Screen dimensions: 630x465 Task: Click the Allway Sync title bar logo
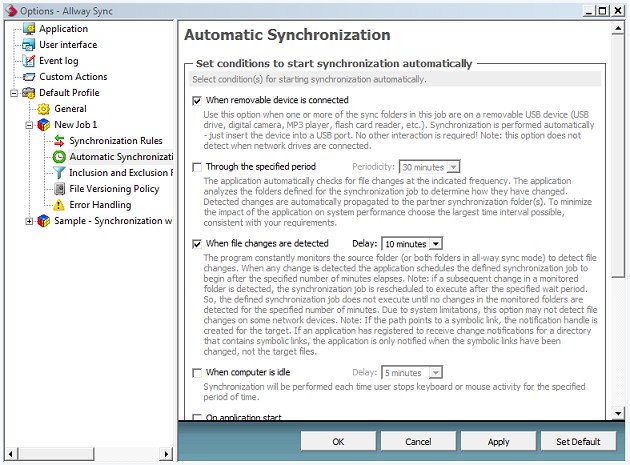pos(10,10)
